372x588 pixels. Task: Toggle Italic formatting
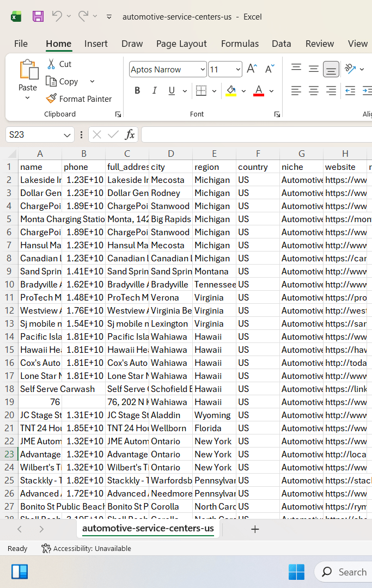click(x=154, y=90)
